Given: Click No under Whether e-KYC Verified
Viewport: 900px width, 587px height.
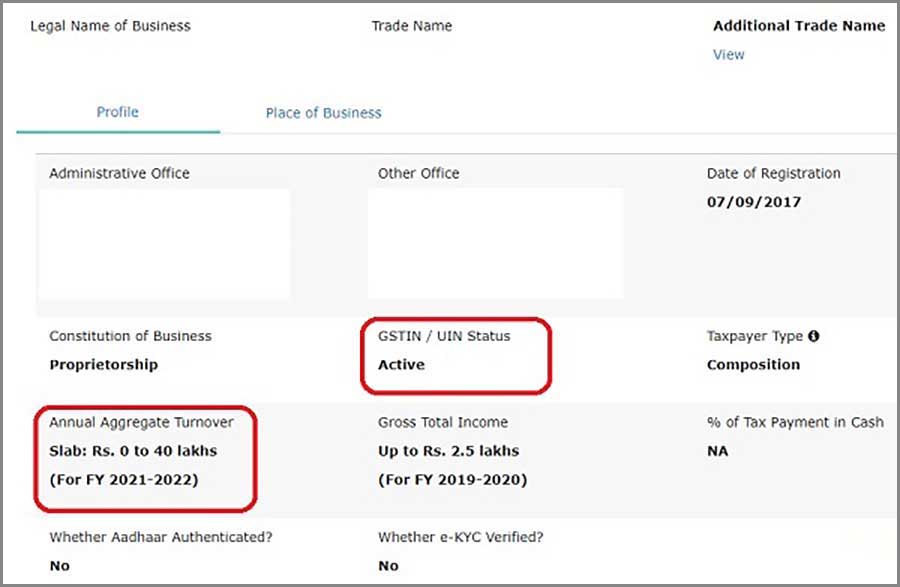Looking at the screenshot, I should click(x=388, y=566).
